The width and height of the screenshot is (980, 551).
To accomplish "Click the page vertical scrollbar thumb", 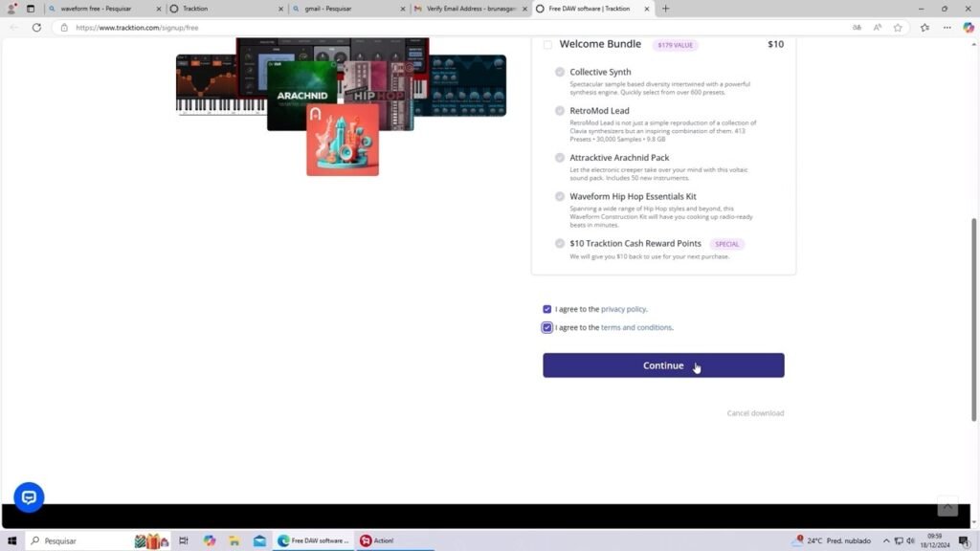I will pyautogui.click(x=973, y=320).
